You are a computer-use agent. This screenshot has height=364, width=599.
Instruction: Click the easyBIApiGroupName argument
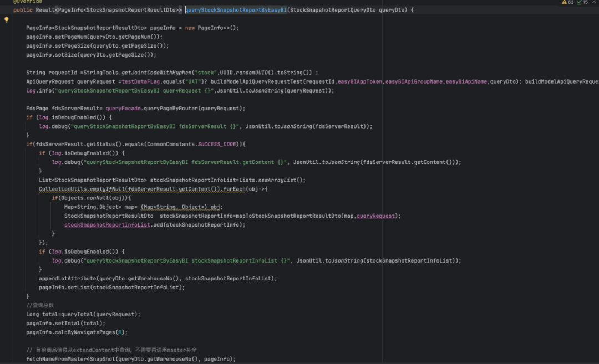(414, 81)
